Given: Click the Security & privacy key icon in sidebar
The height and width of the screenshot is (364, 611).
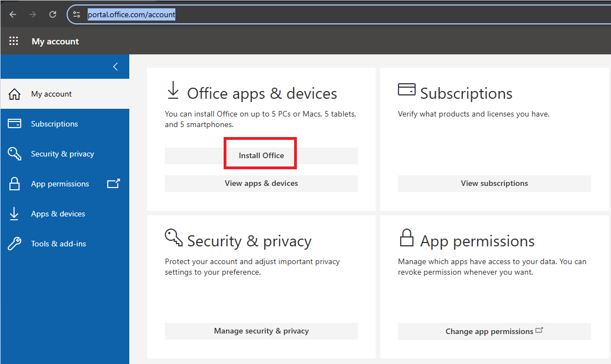Looking at the screenshot, I should pyautogui.click(x=15, y=154).
